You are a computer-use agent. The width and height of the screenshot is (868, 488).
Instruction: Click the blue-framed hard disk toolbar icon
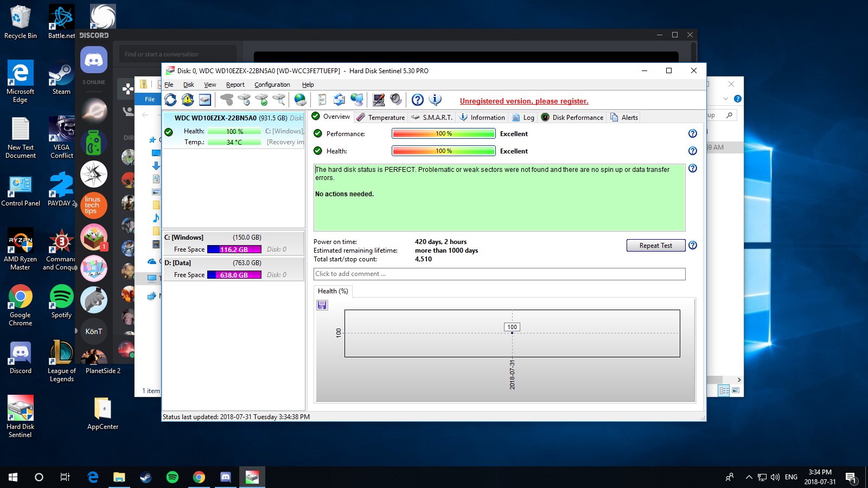coord(205,100)
